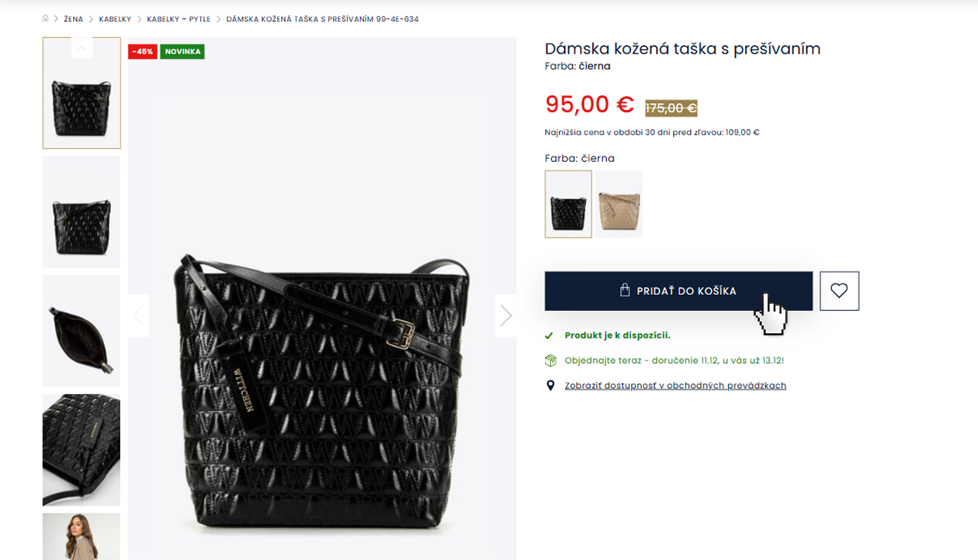Click the package delivery icon near shipping info
This screenshot has width=978, height=560.
549,360
